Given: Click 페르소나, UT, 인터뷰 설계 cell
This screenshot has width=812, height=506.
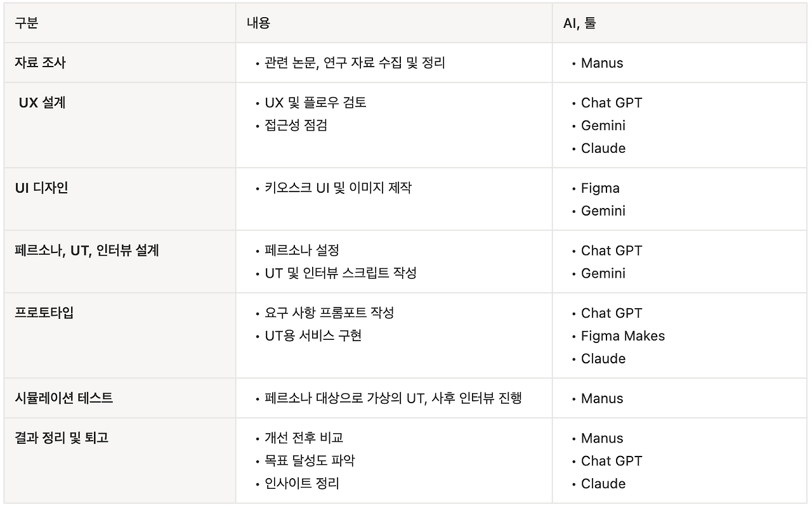Looking at the screenshot, I should tap(87, 250).
